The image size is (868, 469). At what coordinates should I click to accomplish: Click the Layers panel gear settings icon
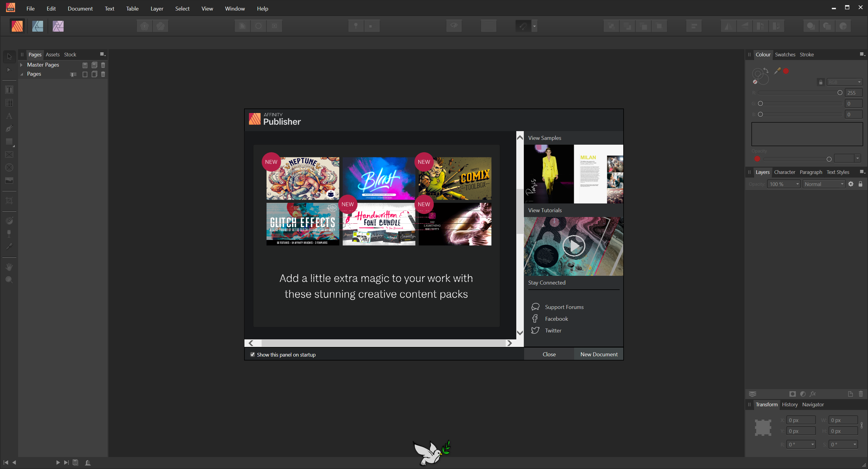(x=851, y=184)
